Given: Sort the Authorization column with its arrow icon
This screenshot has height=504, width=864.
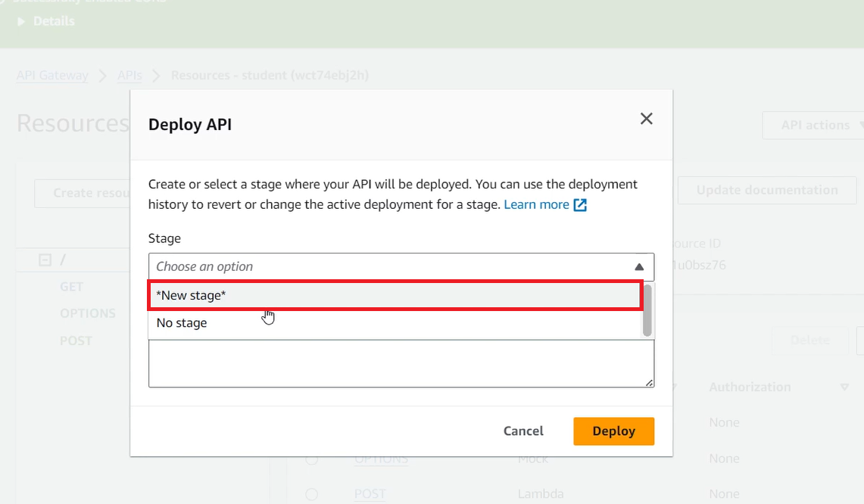Looking at the screenshot, I should pos(845,387).
